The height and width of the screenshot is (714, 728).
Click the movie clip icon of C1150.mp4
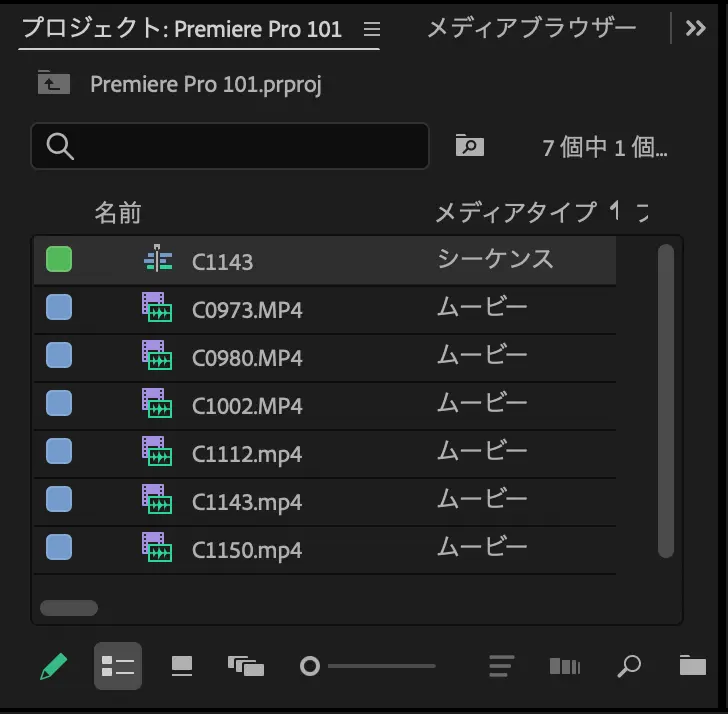pos(157,547)
